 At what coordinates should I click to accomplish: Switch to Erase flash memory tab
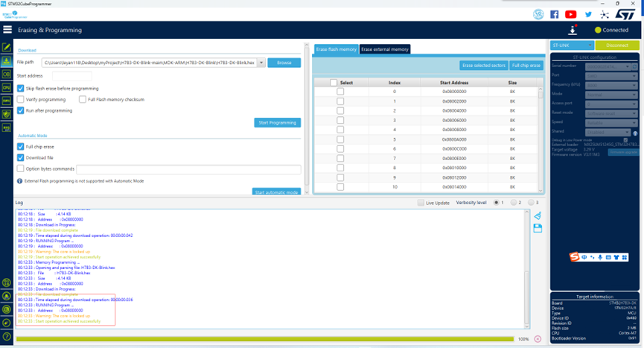pyautogui.click(x=337, y=49)
